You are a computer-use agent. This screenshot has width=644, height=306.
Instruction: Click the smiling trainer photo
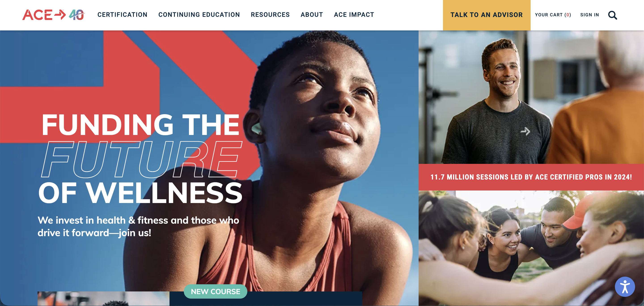[531, 97]
